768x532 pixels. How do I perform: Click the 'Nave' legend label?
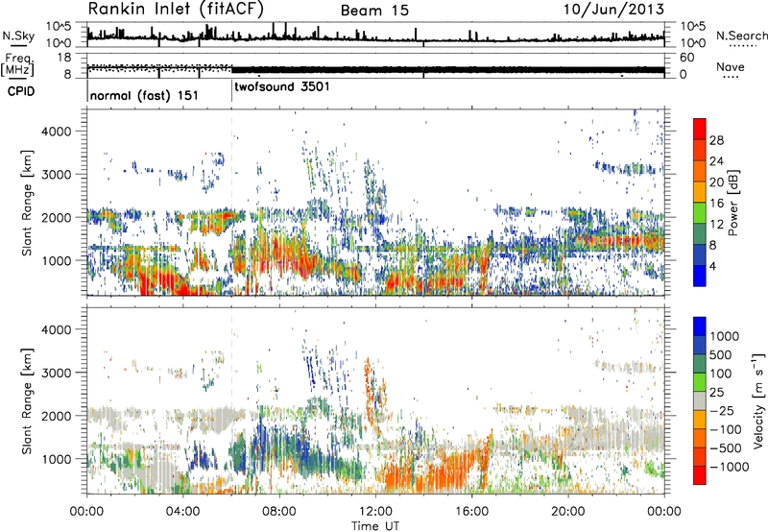coord(731,66)
